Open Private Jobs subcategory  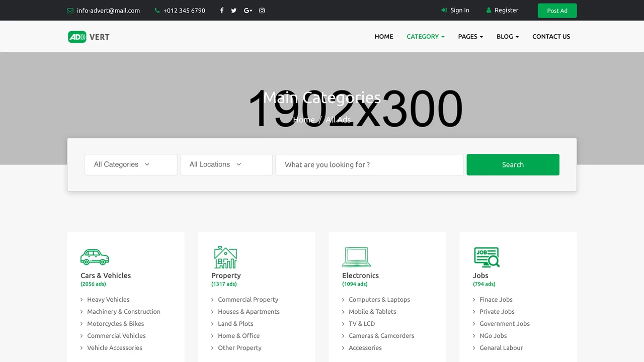click(497, 312)
